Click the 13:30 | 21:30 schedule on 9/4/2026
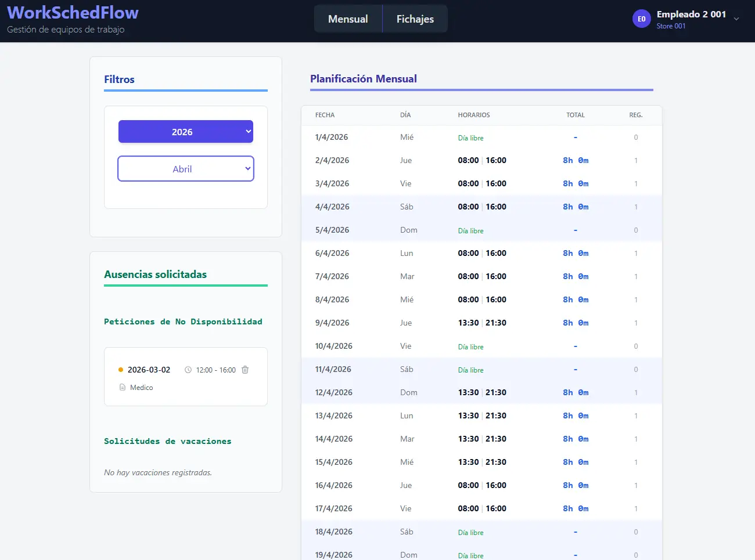The height and width of the screenshot is (560, 755). coord(482,323)
